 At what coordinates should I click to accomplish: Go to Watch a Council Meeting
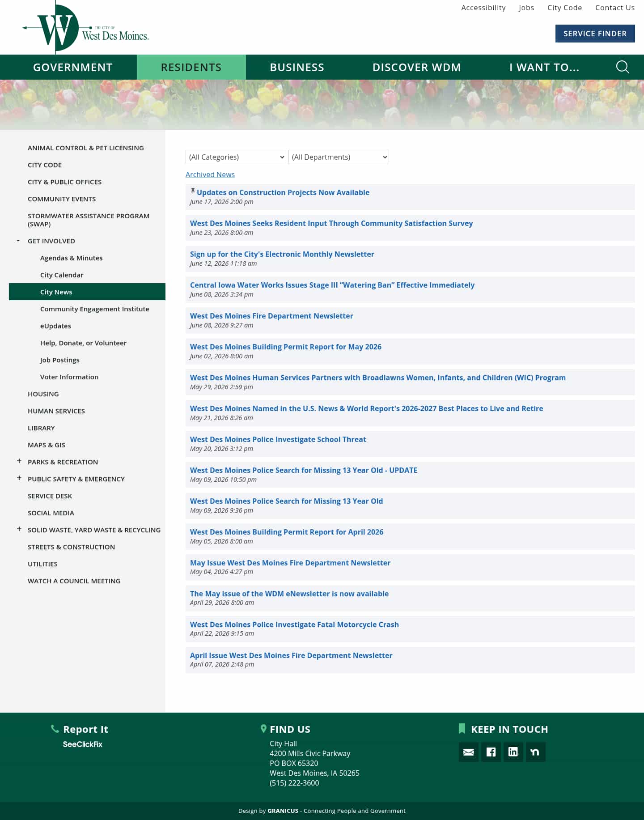click(x=74, y=581)
